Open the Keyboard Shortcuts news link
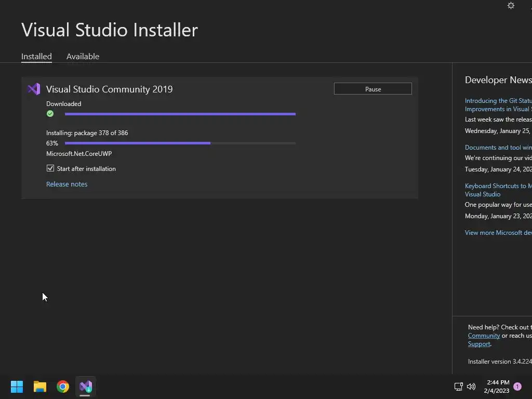 [498, 190]
